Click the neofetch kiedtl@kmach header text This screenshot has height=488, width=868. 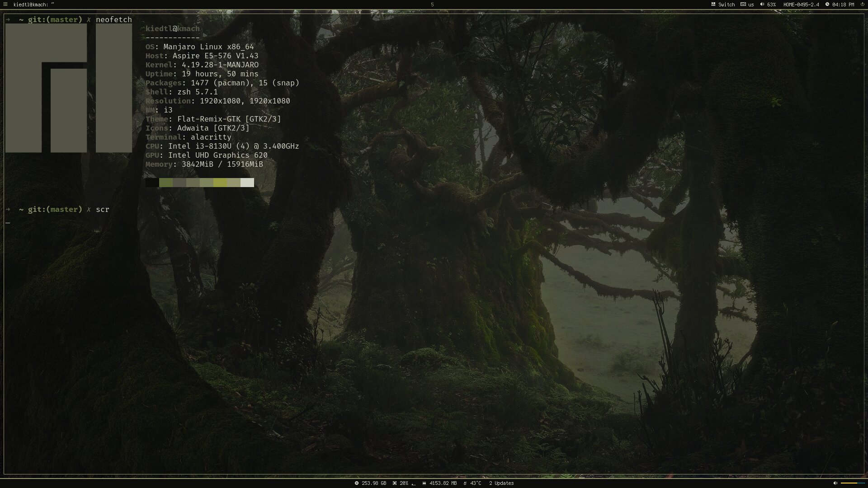[x=172, y=28]
